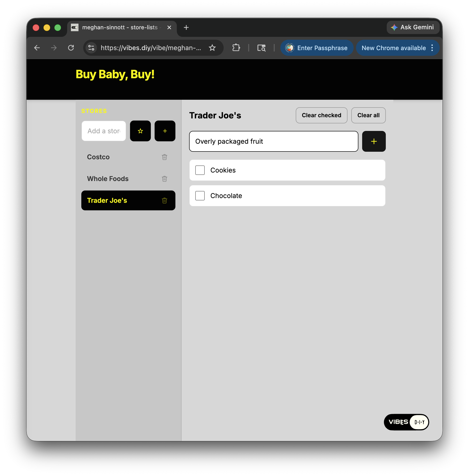Open the Vibes DIY badge
Viewport: 469px width, 476px height.
[x=406, y=422]
